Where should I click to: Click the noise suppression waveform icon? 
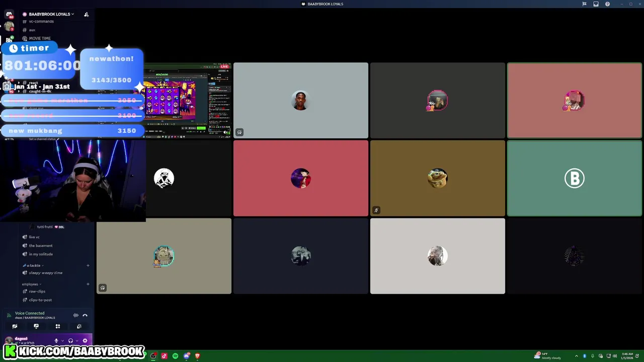tap(75, 315)
